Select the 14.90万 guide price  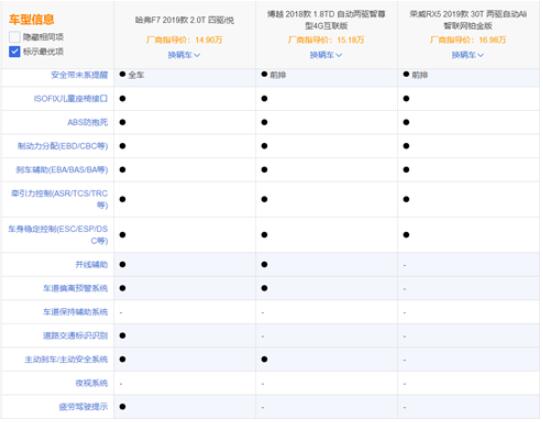click(208, 40)
